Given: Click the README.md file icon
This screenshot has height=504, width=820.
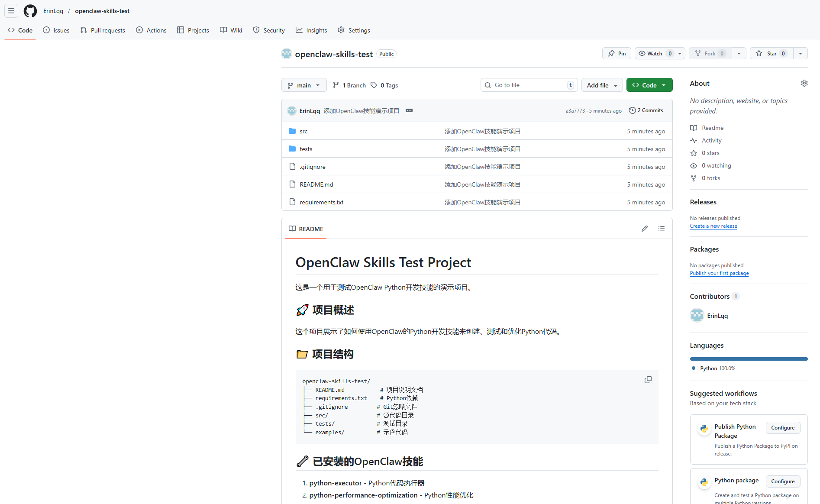Looking at the screenshot, I should click(x=292, y=184).
